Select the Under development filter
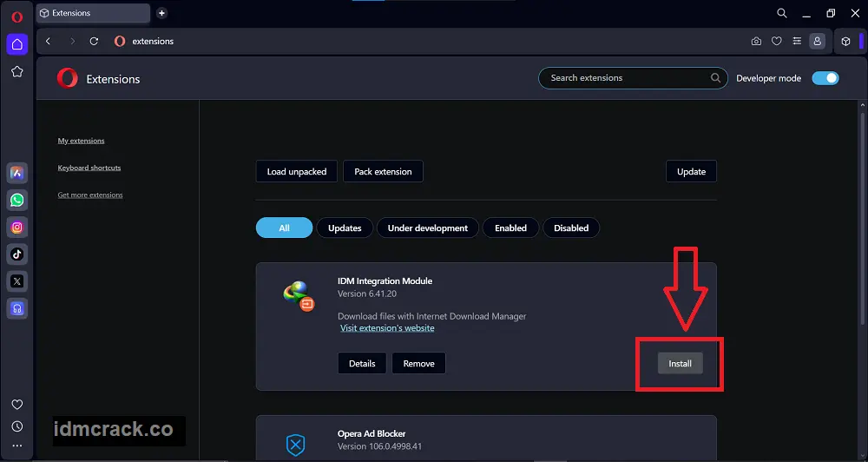 427,228
